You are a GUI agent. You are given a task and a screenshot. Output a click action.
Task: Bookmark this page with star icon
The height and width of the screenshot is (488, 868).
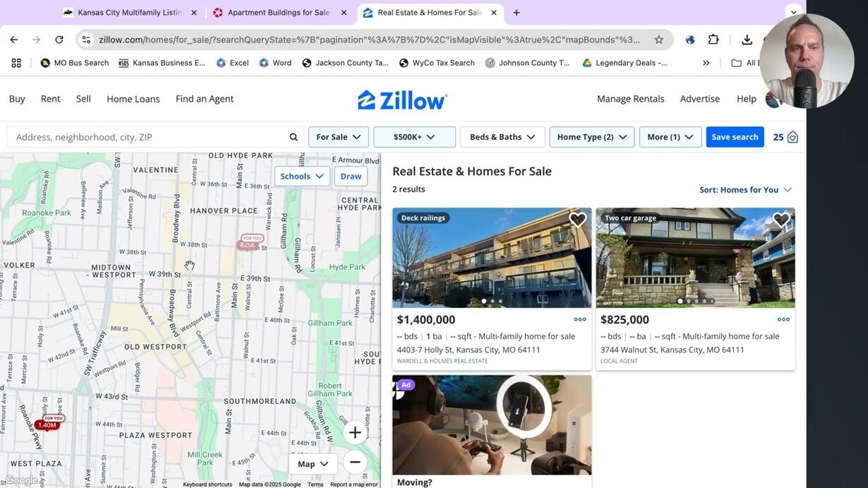tap(658, 40)
